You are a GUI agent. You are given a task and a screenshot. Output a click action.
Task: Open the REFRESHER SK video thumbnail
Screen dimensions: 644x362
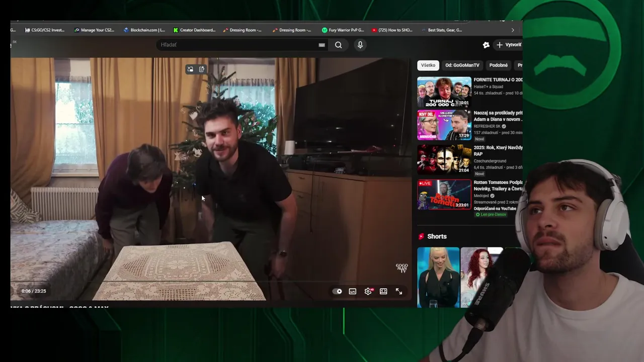(x=444, y=125)
